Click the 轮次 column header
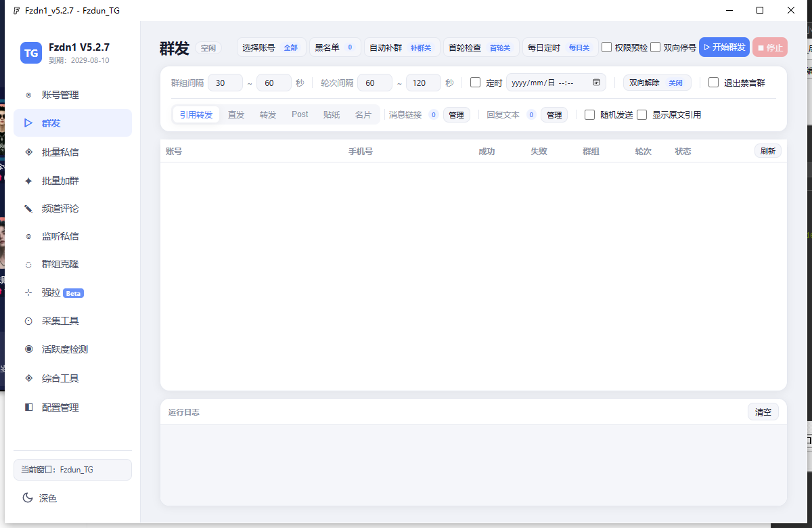Viewport: 812px width, 528px height. pyautogui.click(x=643, y=151)
